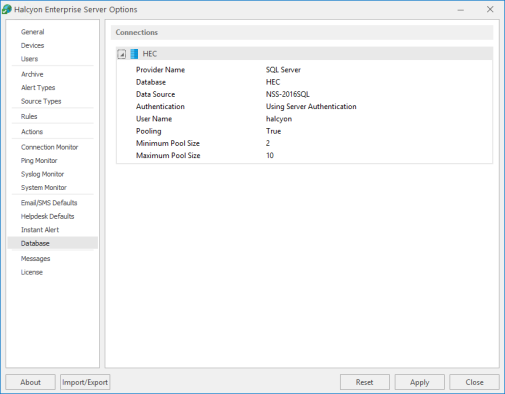Click the blue HEC database icon
Image resolution: width=505 pixels, height=394 pixels.
134,54
